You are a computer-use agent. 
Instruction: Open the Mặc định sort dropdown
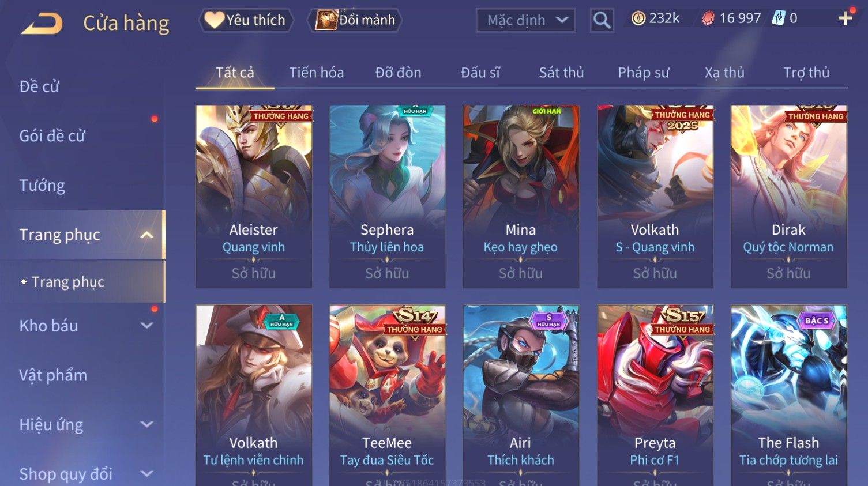point(525,20)
